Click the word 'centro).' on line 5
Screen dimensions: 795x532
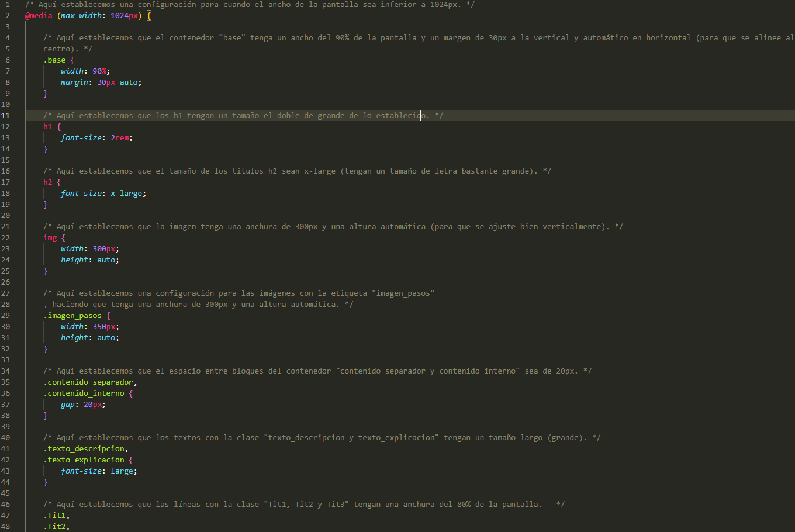(x=61, y=49)
